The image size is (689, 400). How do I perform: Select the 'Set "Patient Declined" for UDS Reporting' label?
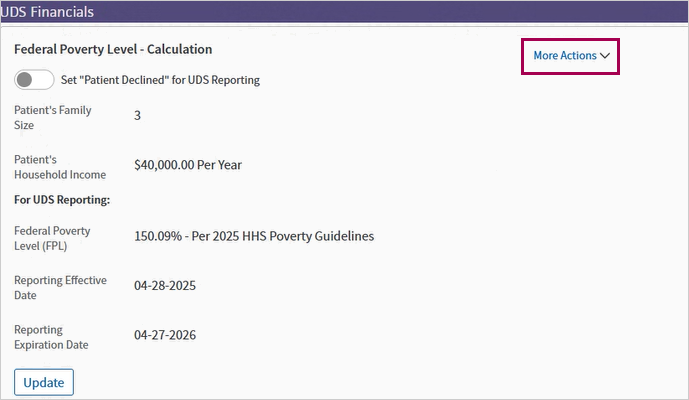(160, 80)
